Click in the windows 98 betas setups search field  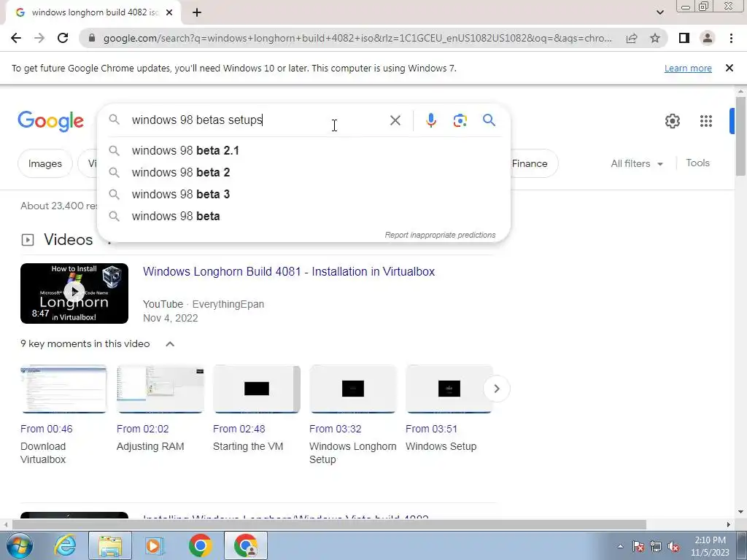258,120
